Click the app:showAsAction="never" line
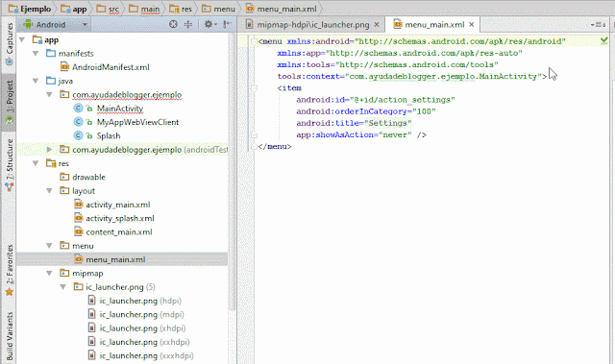This screenshot has width=615, height=364. point(361,134)
